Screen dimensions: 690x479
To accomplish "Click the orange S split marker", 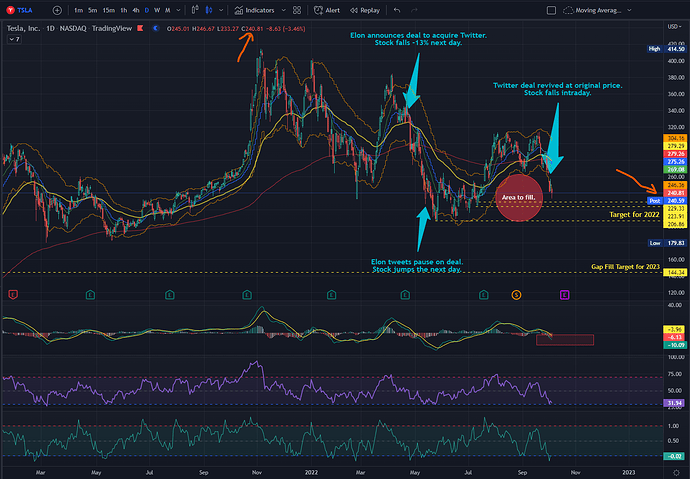I will coord(516,295).
